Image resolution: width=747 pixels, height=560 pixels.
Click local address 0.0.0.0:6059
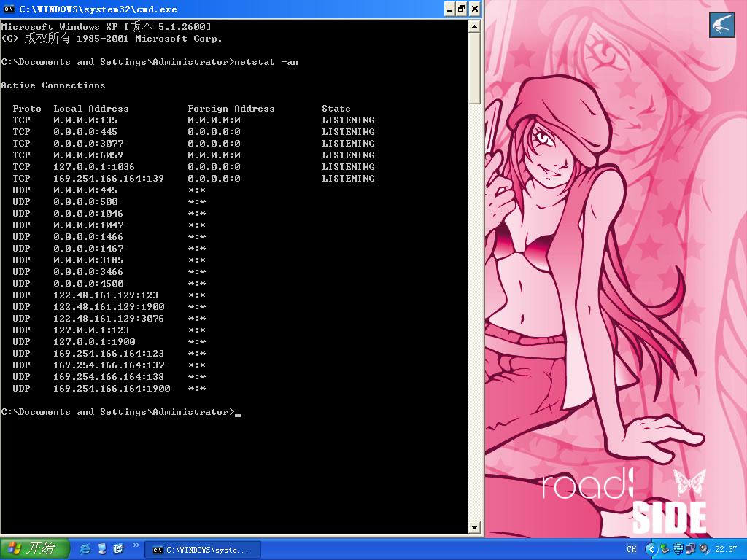coord(88,155)
